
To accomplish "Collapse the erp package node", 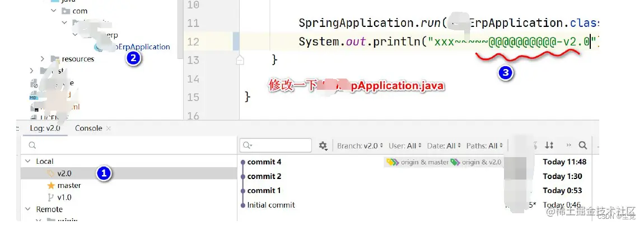I will 75,35.
